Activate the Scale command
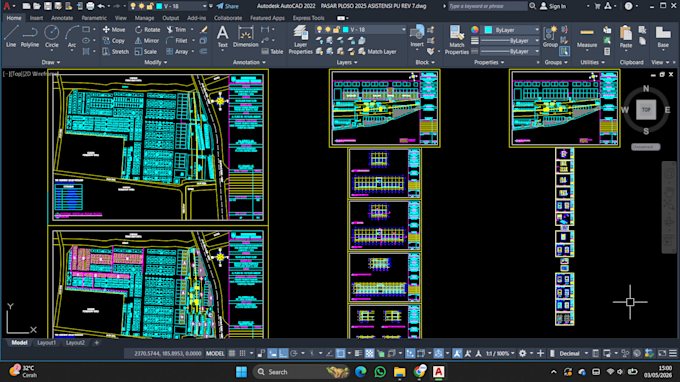Viewport: 680px width, 382px height. [x=146, y=51]
